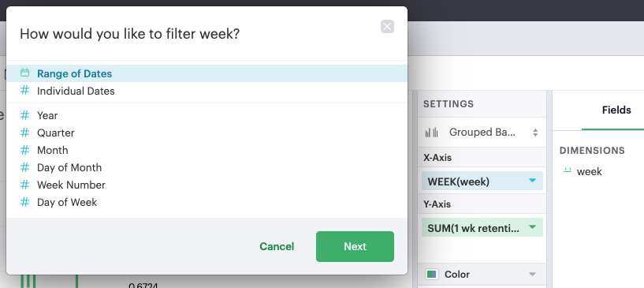Click the green Next button
The width and height of the screenshot is (644, 288).
355,246
